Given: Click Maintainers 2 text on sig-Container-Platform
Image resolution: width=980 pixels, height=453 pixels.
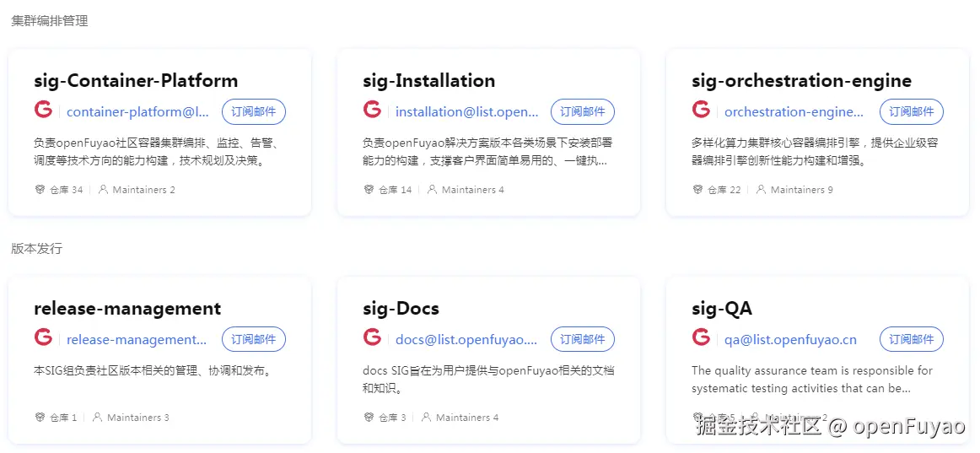Looking at the screenshot, I should [x=143, y=189].
